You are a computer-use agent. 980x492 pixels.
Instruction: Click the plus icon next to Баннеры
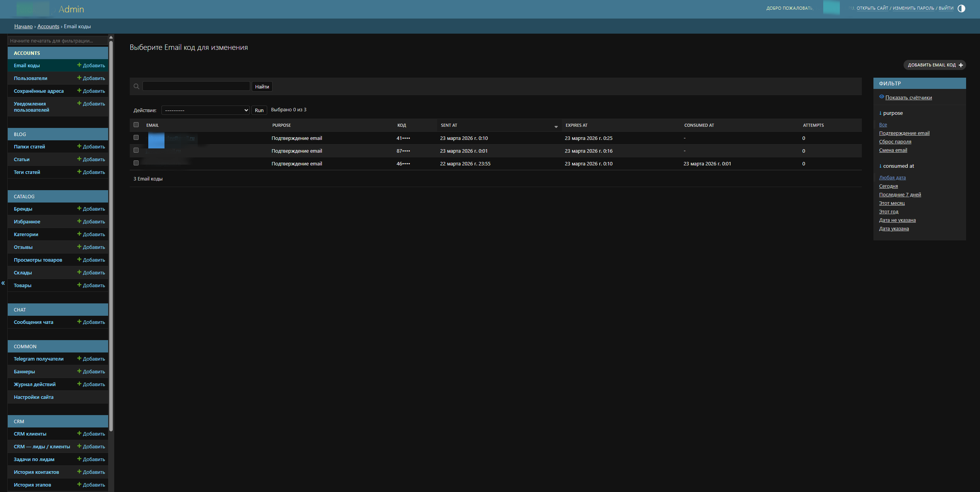point(79,371)
